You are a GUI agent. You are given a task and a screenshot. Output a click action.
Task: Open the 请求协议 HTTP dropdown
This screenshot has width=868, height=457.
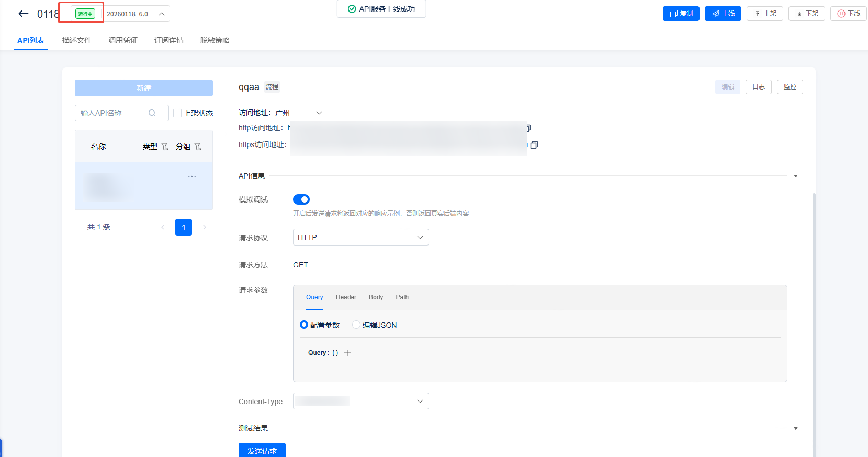click(361, 237)
